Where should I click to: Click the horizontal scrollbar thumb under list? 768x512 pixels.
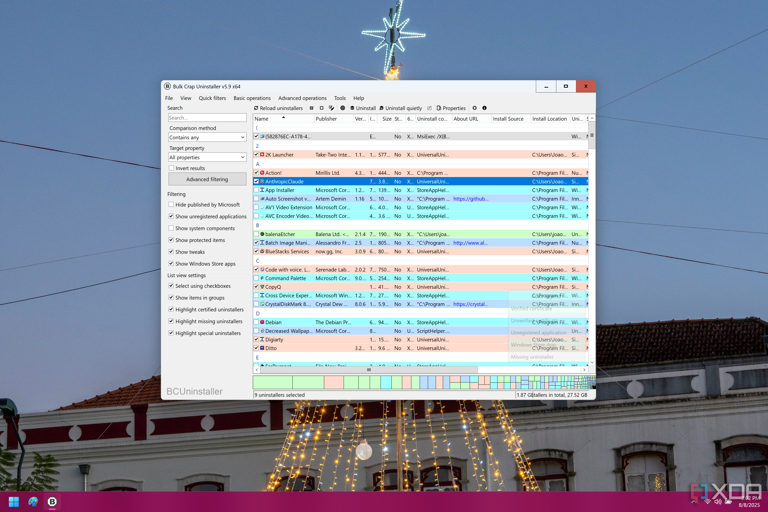tap(369, 370)
